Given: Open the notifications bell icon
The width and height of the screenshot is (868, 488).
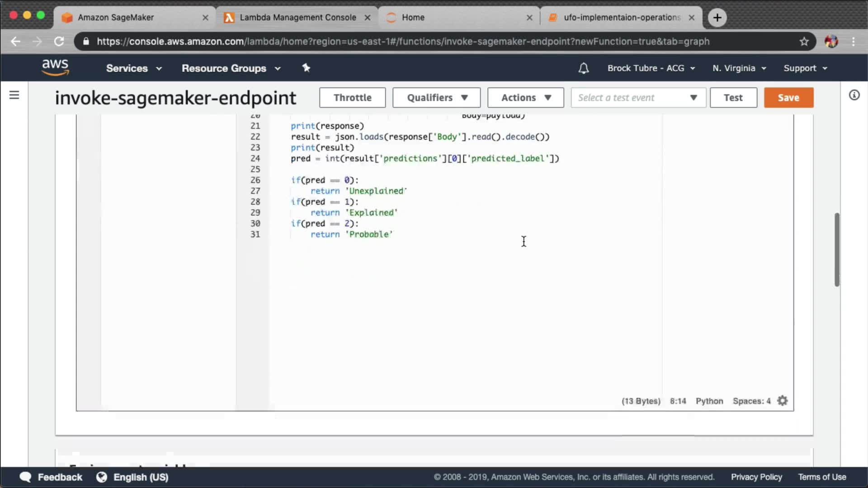Looking at the screenshot, I should [x=584, y=68].
